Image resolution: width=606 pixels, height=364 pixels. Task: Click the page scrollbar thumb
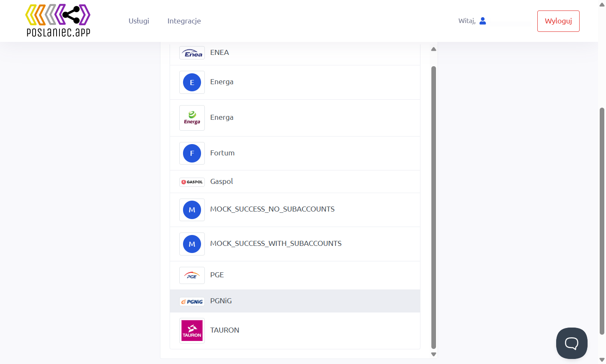602,221
